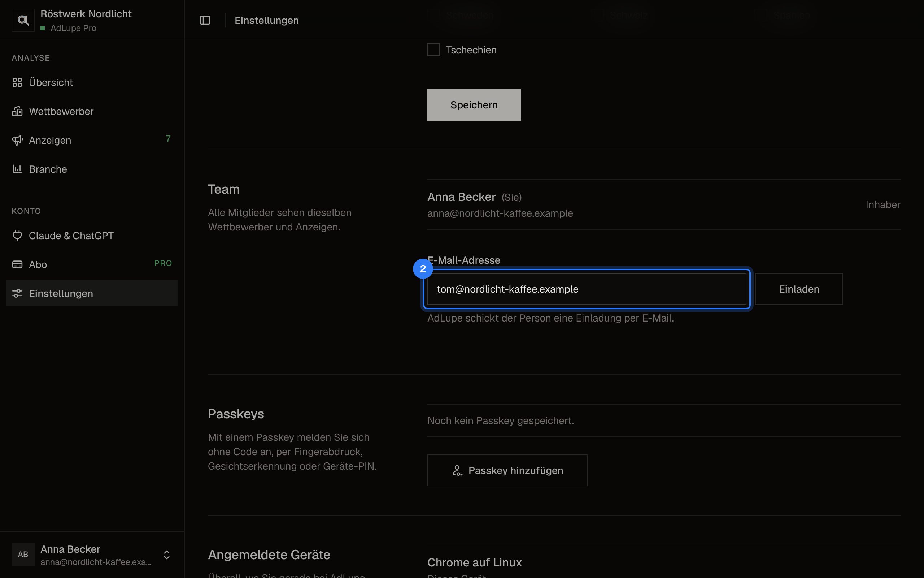Click the Einladen button
This screenshot has width=924, height=578.
799,289
